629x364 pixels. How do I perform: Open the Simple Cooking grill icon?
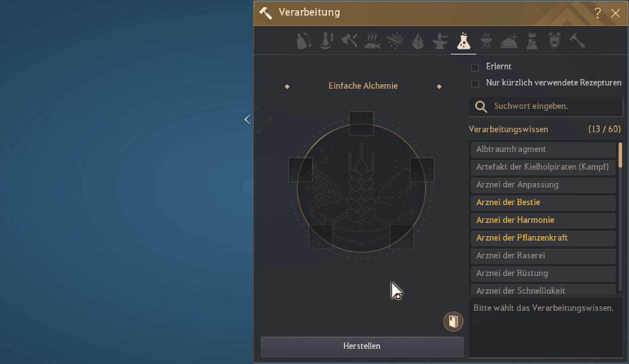tap(486, 42)
